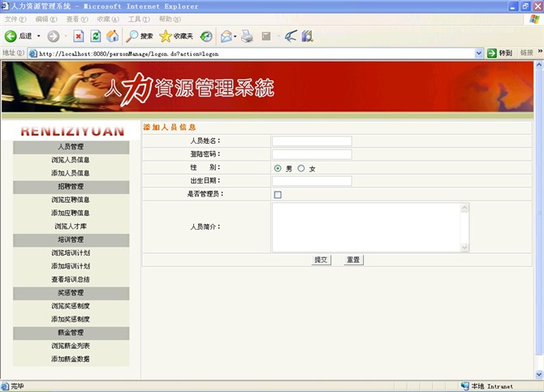The width and height of the screenshot is (544, 392).
Task: Click the green Back arrow button
Action: [11, 36]
